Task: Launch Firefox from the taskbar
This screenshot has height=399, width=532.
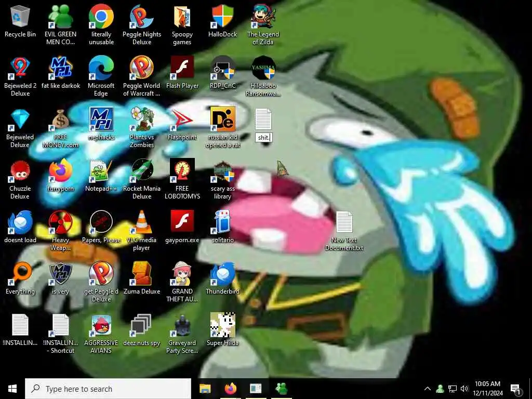Action: point(230,389)
